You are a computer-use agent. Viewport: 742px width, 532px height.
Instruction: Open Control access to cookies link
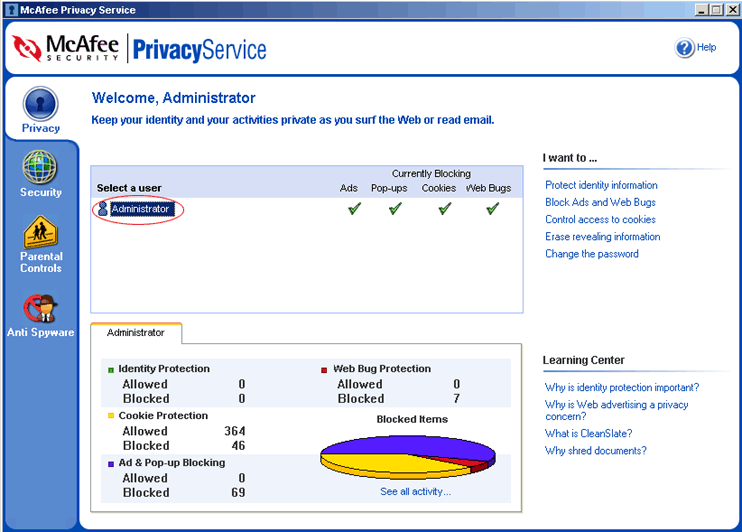pyautogui.click(x=600, y=219)
